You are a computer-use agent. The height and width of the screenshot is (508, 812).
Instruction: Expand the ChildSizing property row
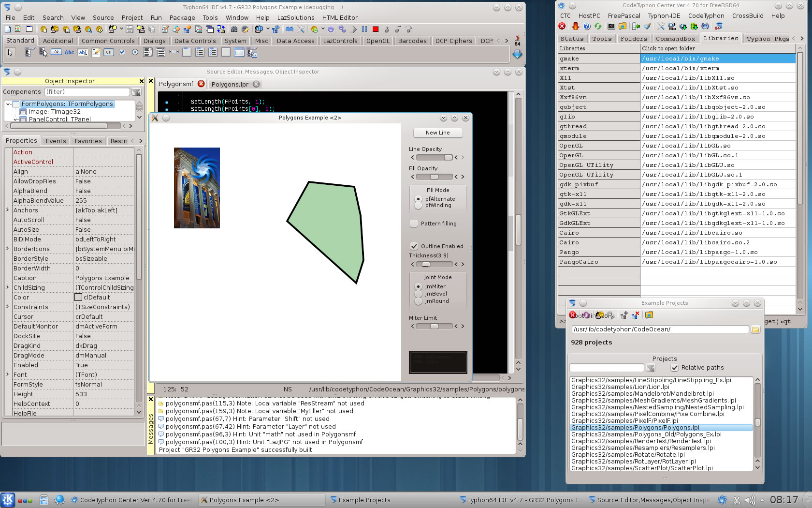click(x=7, y=287)
